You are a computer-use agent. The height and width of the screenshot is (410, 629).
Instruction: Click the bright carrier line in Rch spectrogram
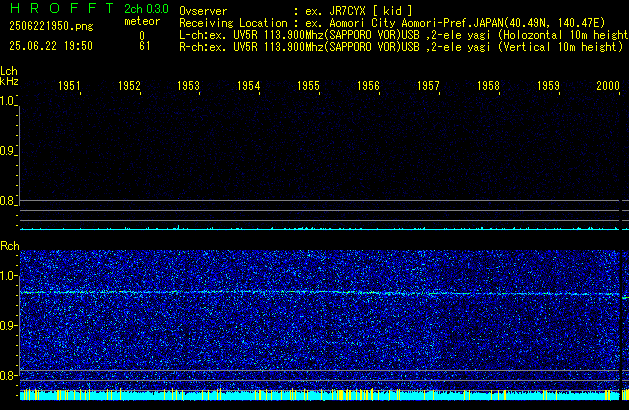pyautogui.click(x=320, y=293)
